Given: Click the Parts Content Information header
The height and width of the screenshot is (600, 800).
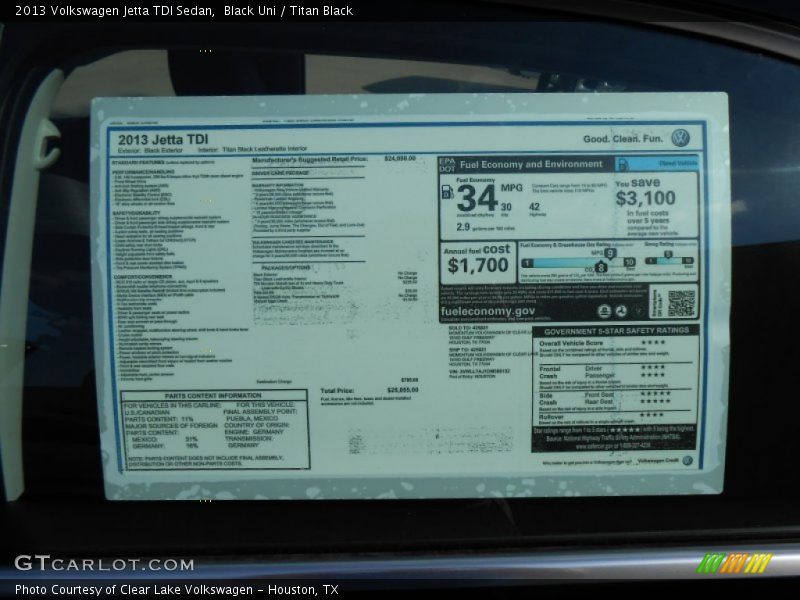Looking at the screenshot, I should [x=212, y=395].
